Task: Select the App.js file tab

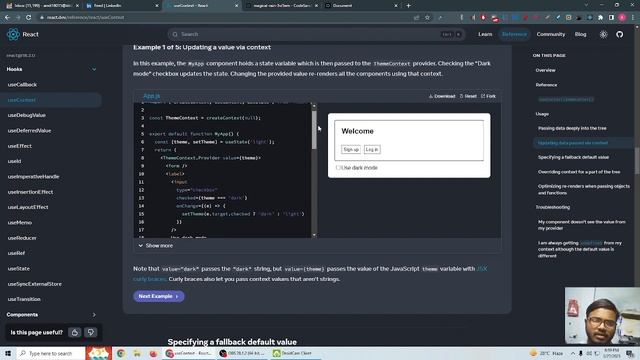Action: click(151, 96)
